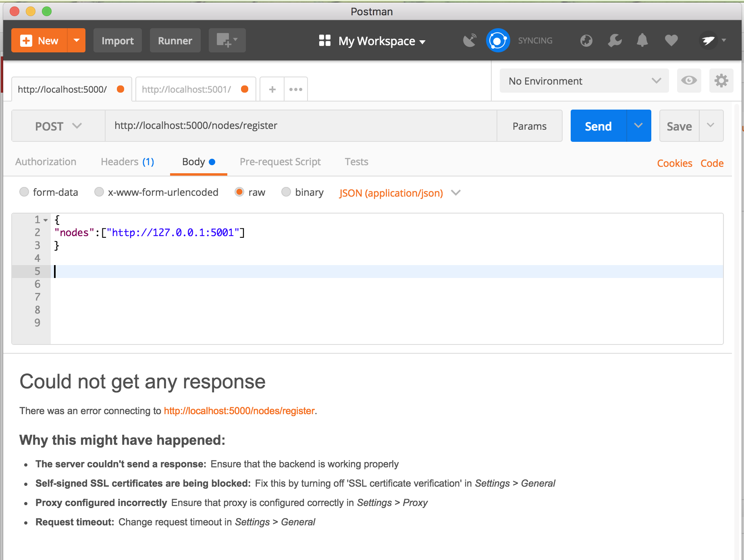
Task: Click the green macOS zoom window button
Action: click(x=47, y=11)
